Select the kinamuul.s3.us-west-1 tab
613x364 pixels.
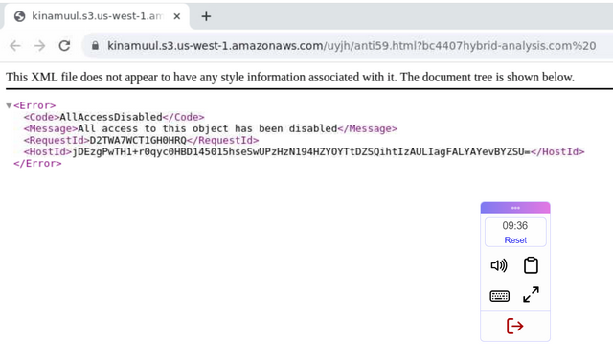pyautogui.click(x=97, y=16)
